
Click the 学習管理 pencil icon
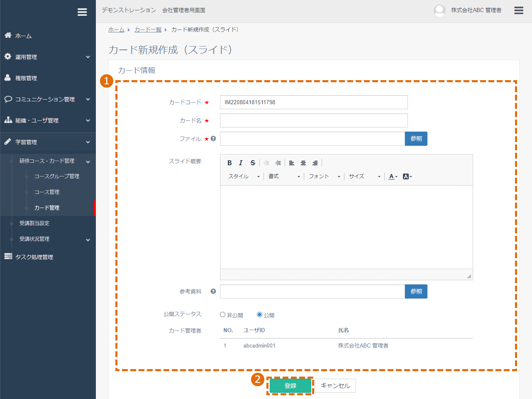point(8,142)
